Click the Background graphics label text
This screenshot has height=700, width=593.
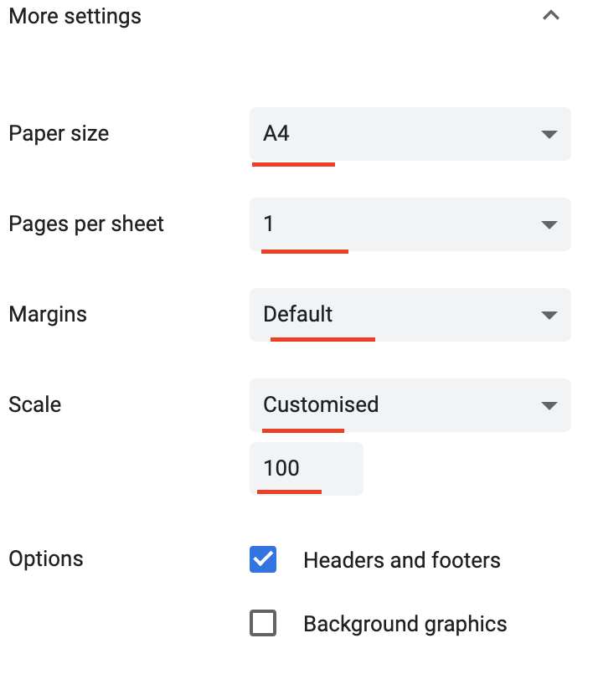tap(405, 624)
